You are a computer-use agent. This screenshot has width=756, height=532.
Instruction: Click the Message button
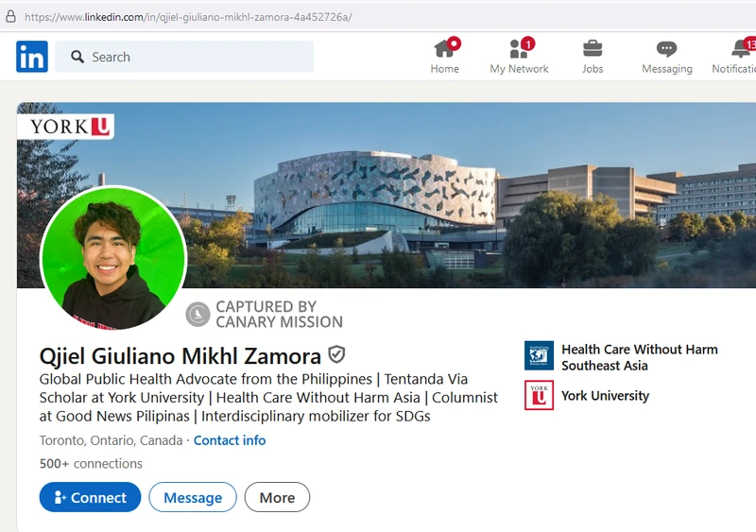(x=193, y=497)
